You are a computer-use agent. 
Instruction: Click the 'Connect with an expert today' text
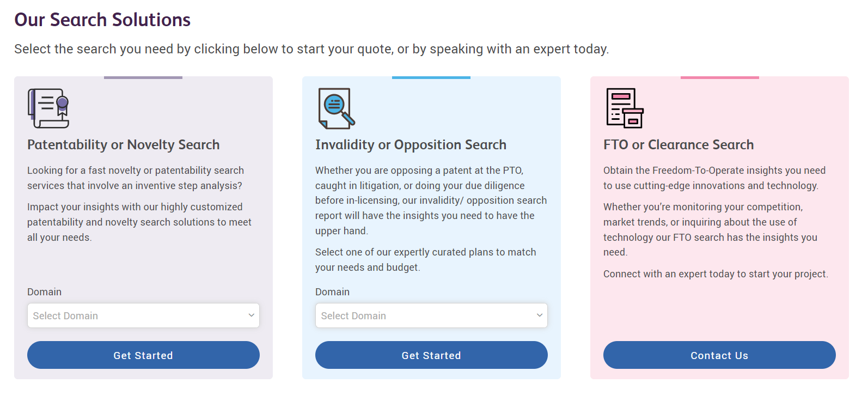click(x=716, y=274)
